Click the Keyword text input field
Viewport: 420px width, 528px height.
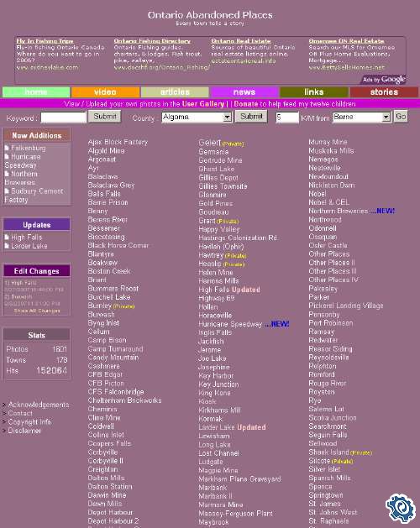(x=63, y=118)
